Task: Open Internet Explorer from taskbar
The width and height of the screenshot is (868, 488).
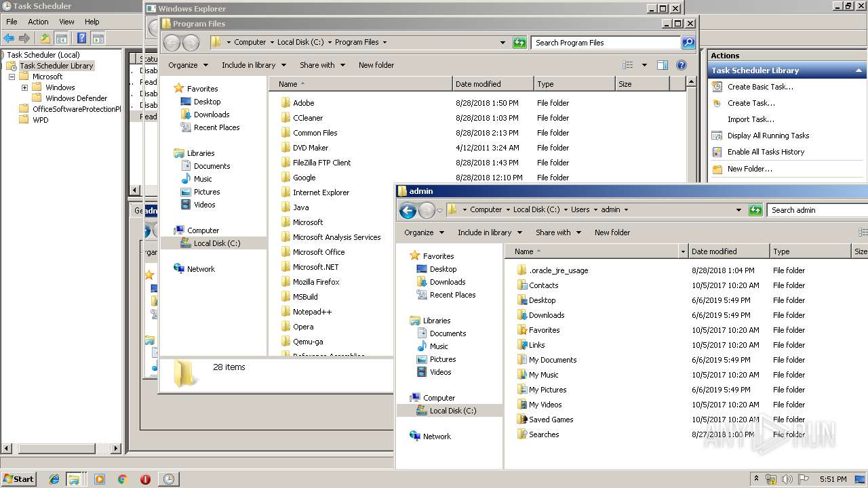Action: (54, 479)
